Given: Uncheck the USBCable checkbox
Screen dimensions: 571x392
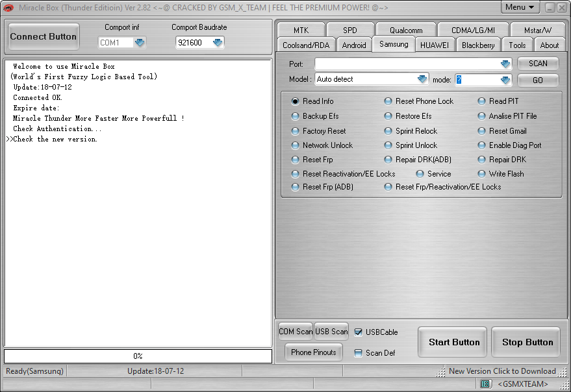Looking at the screenshot, I should pos(359,332).
